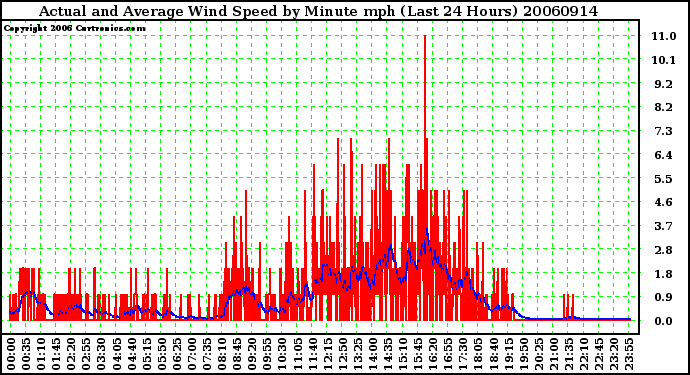Click the 6.4 y-axis label

pyautogui.click(x=664, y=155)
